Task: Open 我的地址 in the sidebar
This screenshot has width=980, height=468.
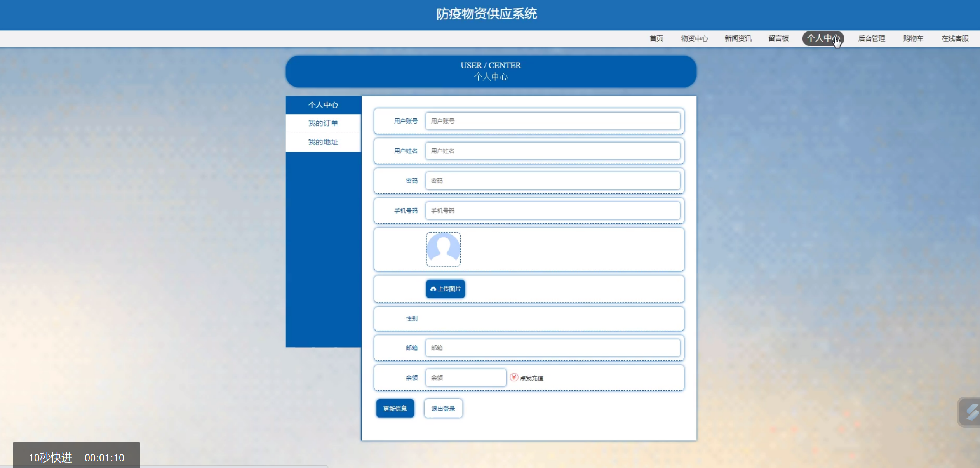Action: [323, 142]
